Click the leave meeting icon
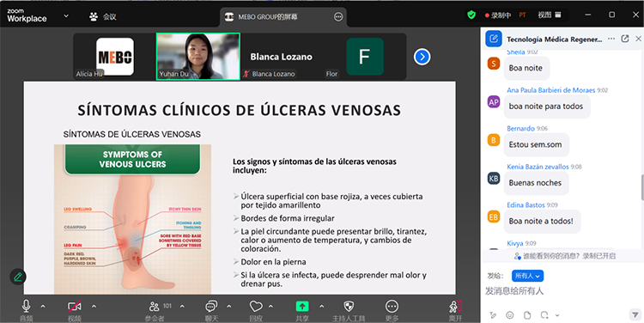This screenshot has width=644, height=323. (455, 307)
